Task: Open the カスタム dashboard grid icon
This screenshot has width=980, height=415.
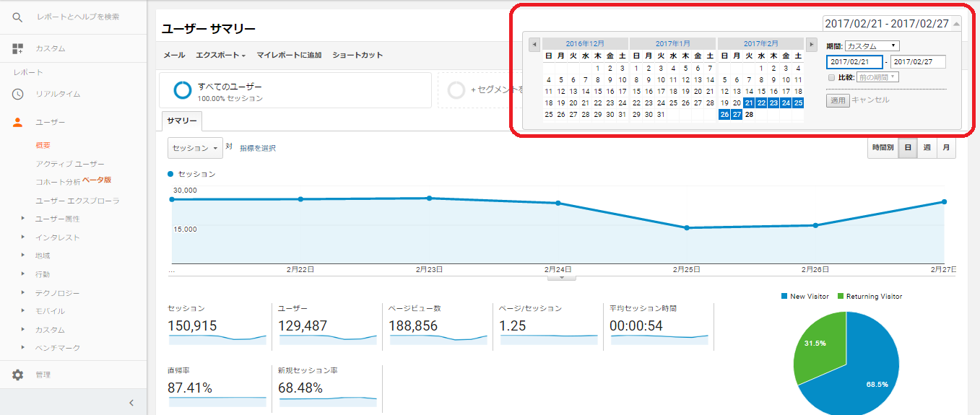Action: (x=18, y=48)
